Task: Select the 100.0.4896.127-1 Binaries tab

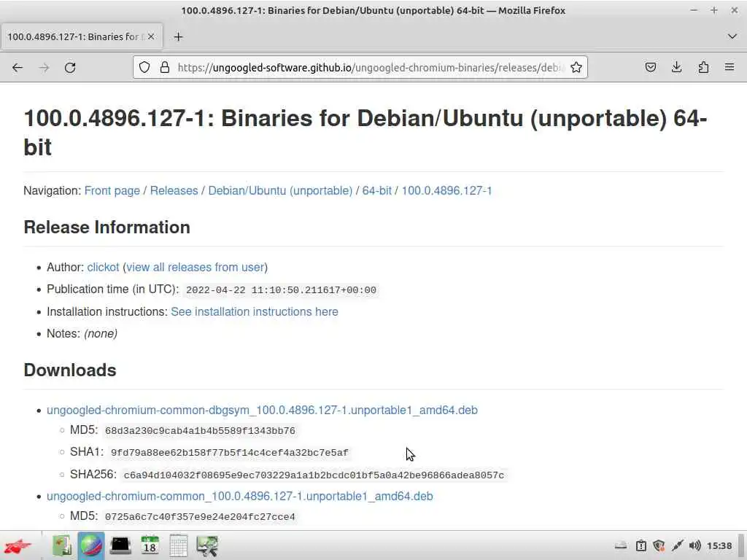Action: tap(82, 36)
